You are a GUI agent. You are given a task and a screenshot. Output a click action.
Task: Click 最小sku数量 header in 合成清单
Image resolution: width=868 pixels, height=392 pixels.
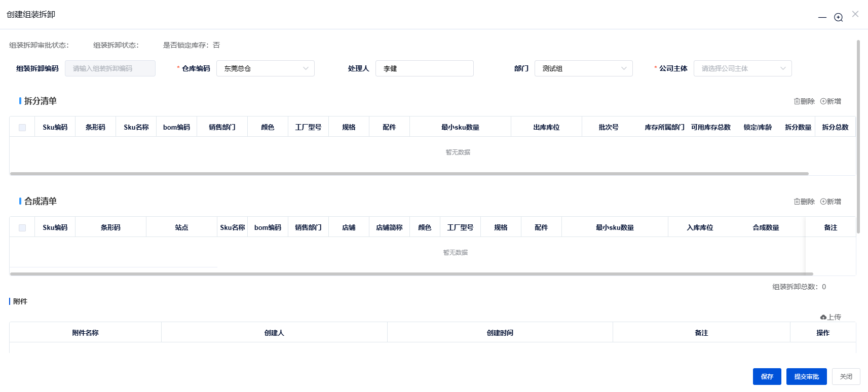click(x=615, y=227)
